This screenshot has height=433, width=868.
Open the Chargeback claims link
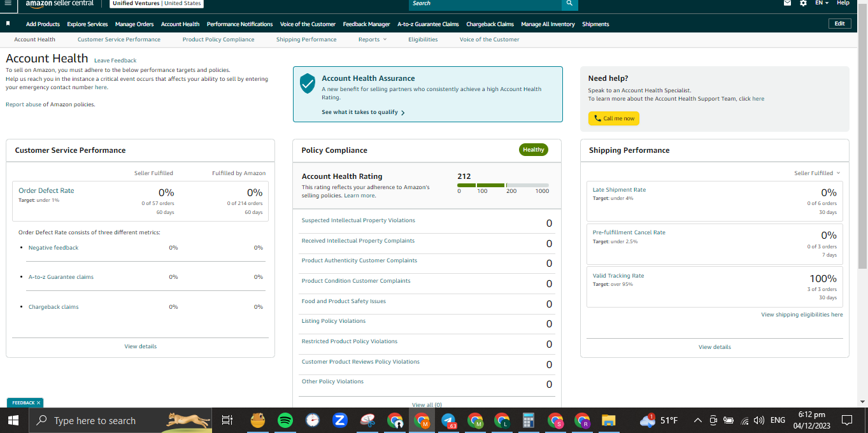[53, 307]
